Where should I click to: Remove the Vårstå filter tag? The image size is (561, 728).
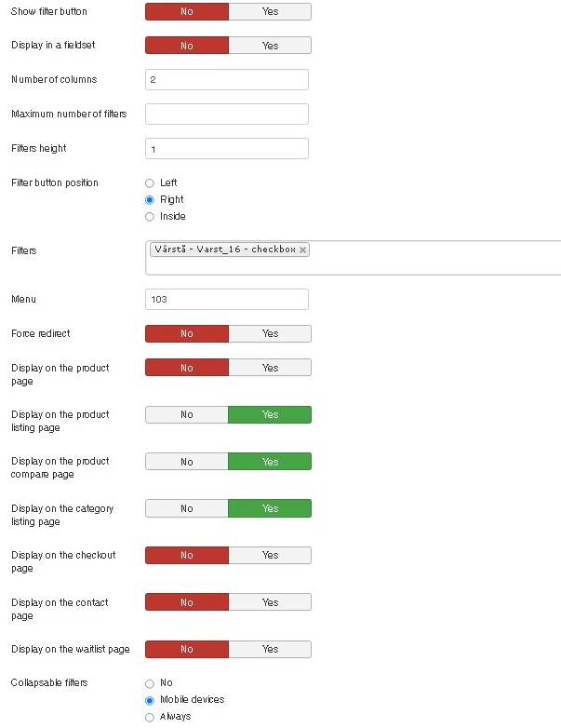(x=304, y=250)
